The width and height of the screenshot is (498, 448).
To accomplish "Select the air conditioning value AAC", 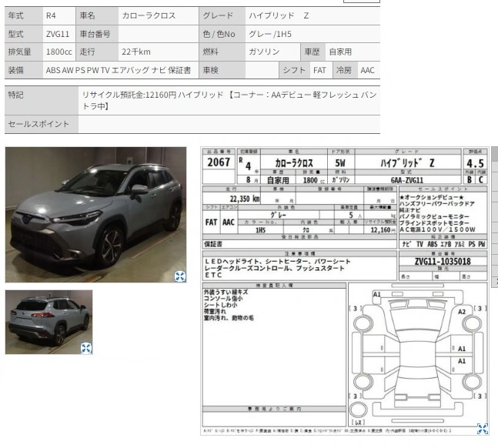I will 367,70.
